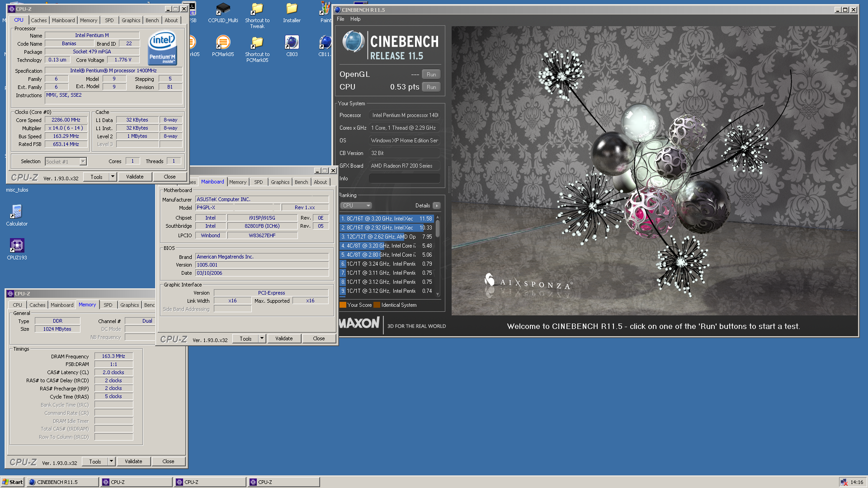Click Close in Mainboard CPU-Z window
This screenshot has width=868, height=488.
click(x=319, y=338)
